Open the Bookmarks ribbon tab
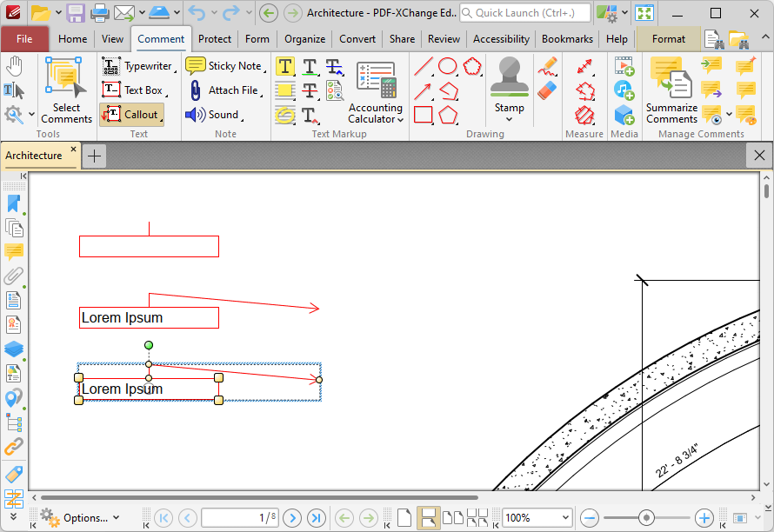The width and height of the screenshot is (774, 532). 567,39
